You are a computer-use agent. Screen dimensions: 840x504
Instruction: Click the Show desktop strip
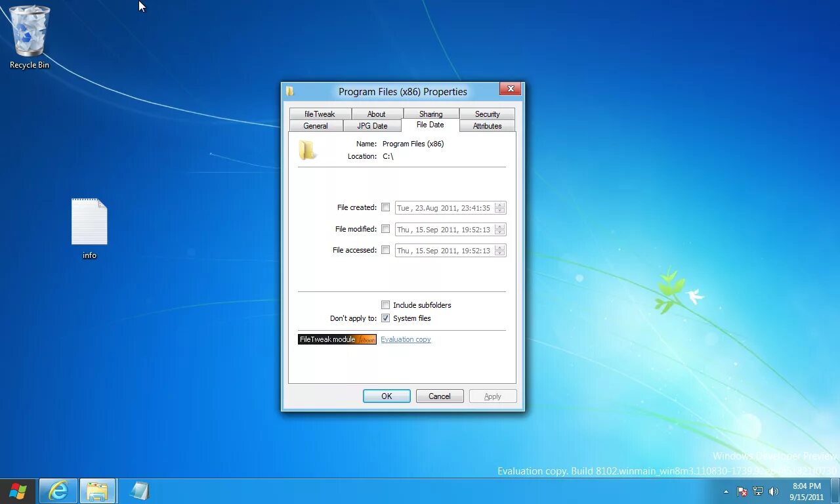pos(835,491)
